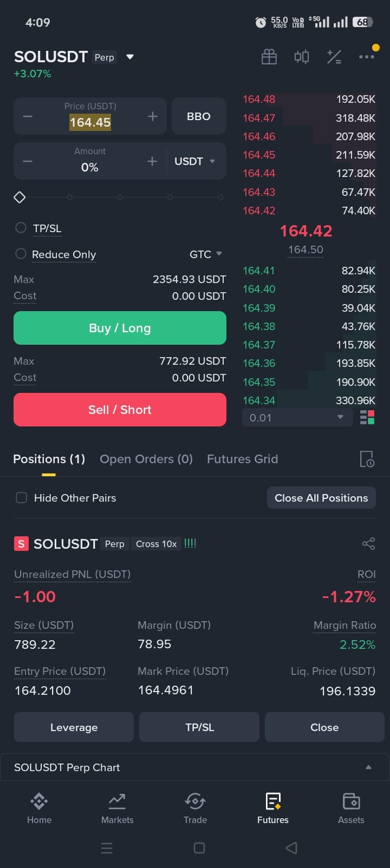Image resolution: width=390 pixels, height=868 pixels.
Task: Open the three-dot more options menu
Action: click(367, 56)
